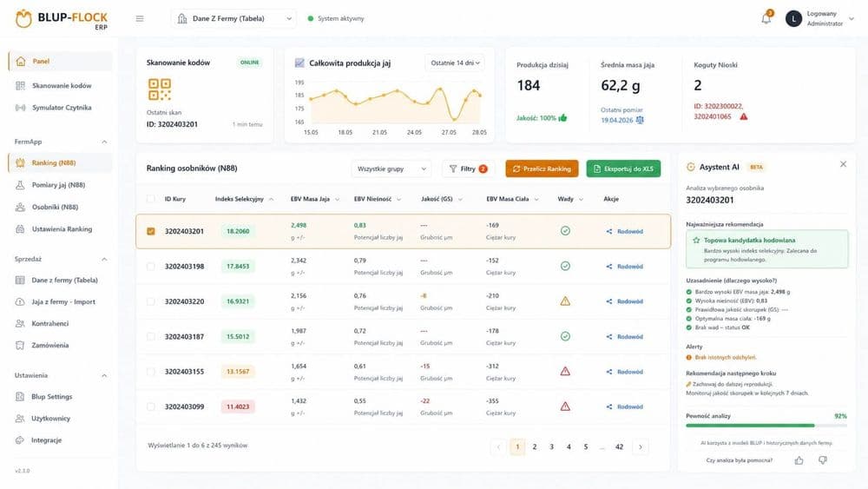Click the thumbs-up beside Jakość 100%
The image size is (868, 489).
click(x=563, y=118)
